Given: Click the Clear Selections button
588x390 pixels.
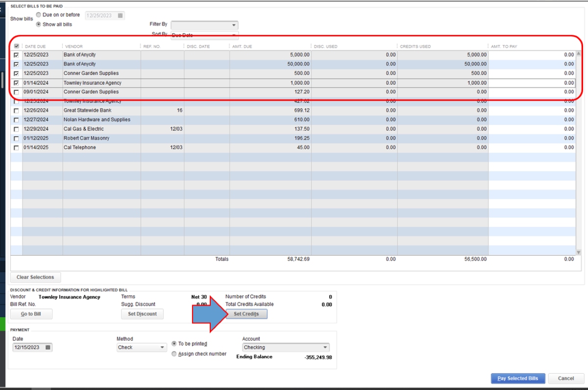Looking at the screenshot, I should [35, 277].
